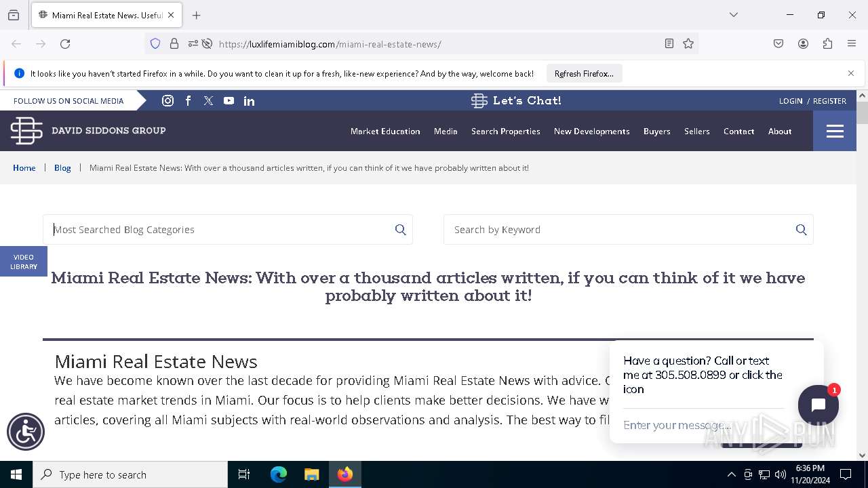The image size is (868, 488).
Task: Open a new browser tab
Action: click(x=197, y=15)
